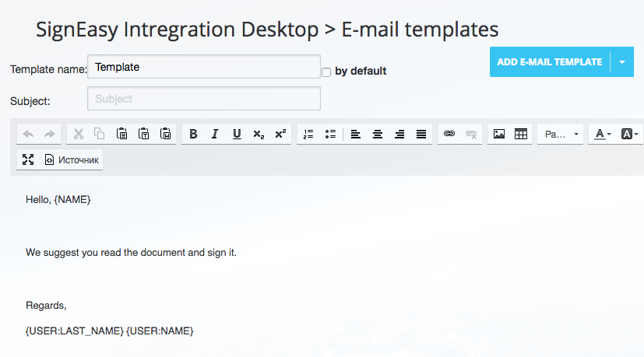Insert an image
The width and height of the screenshot is (644, 357).
click(x=499, y=135)
